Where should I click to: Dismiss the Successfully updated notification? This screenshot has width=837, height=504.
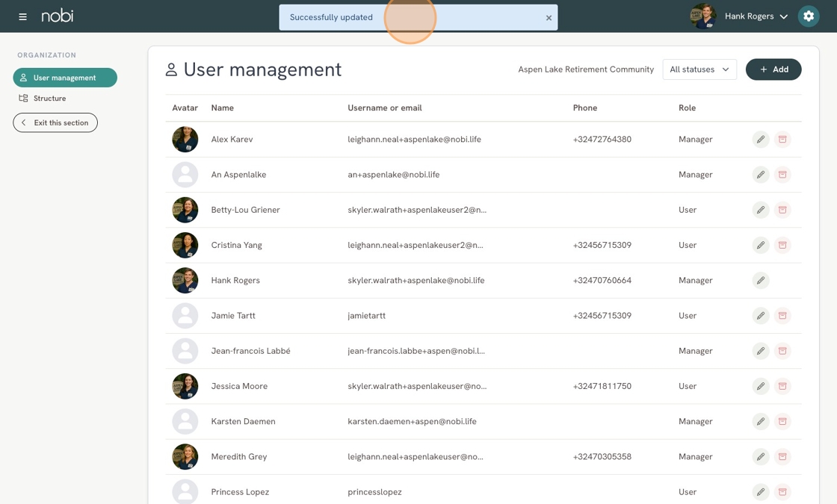tap(549, 18)
